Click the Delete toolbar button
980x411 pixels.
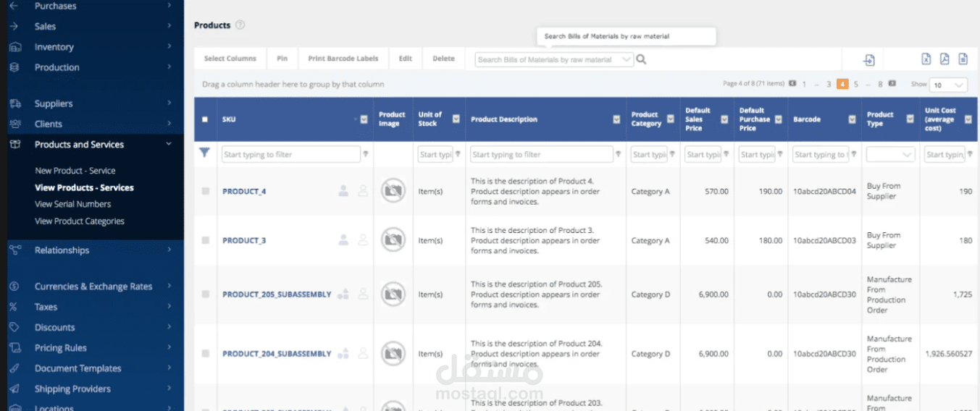(x=444, y=59)
